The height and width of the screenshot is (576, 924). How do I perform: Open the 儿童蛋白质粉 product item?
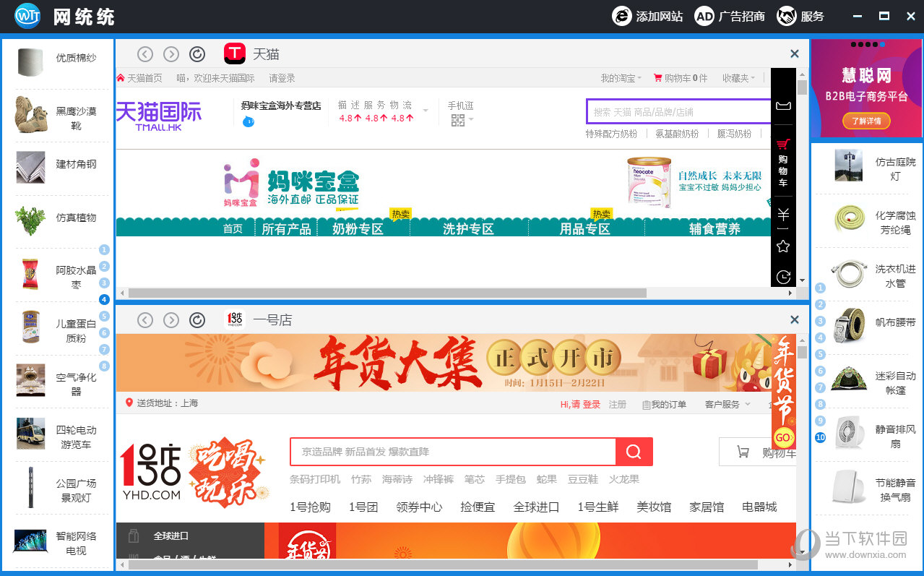(58, 327)
